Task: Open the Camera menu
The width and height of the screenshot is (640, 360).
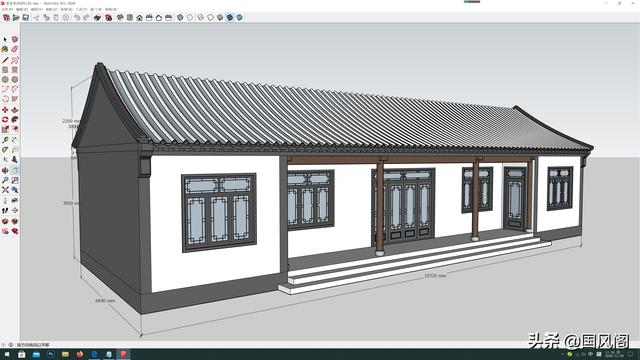Action: click(51, 9)
